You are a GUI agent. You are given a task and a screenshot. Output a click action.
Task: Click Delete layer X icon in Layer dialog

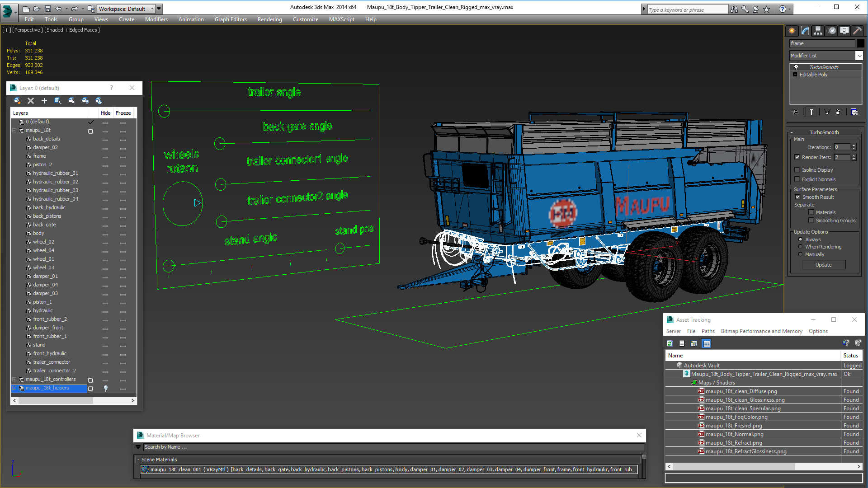click(x=31, y=101)
